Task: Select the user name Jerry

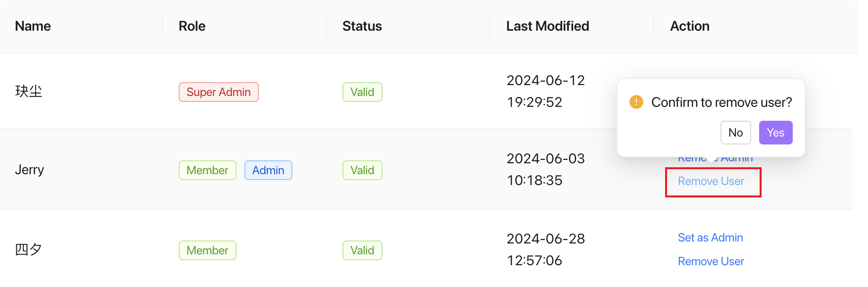Action: (x=29, y=170)
